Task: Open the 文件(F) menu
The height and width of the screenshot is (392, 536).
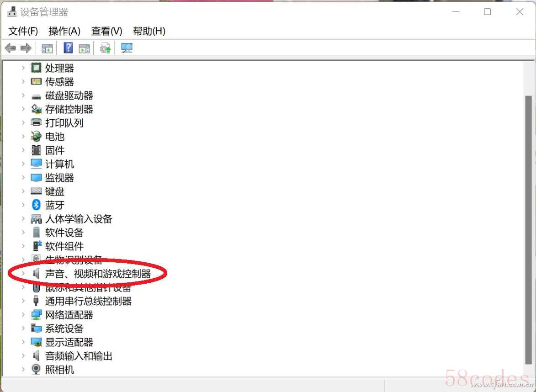Action: (x=23, y=31)
